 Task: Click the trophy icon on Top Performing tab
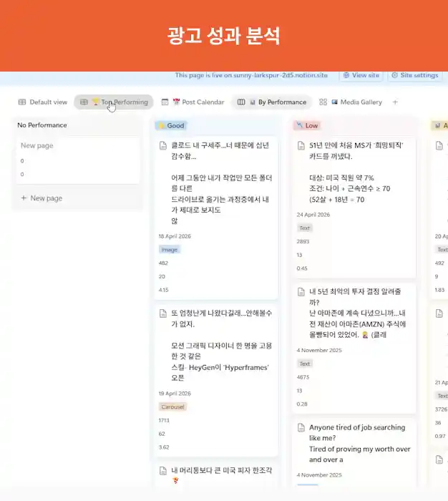pos(95,102)
